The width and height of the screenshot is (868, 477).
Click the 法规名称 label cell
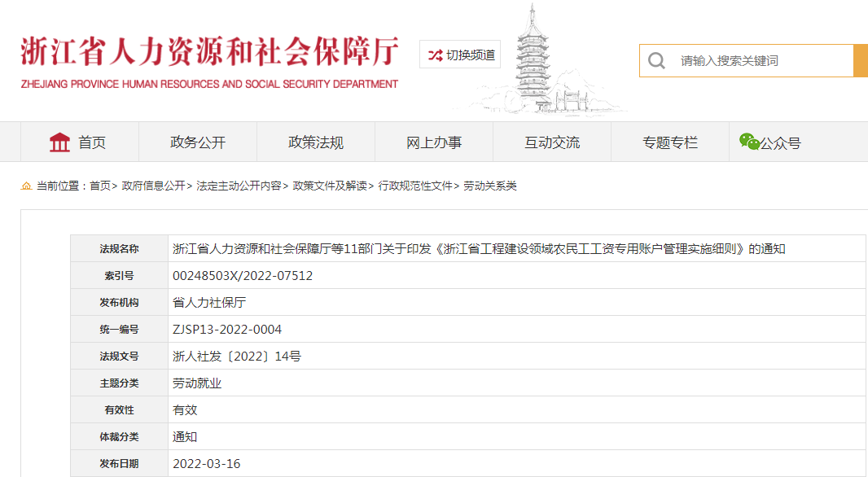click(119, 248)
